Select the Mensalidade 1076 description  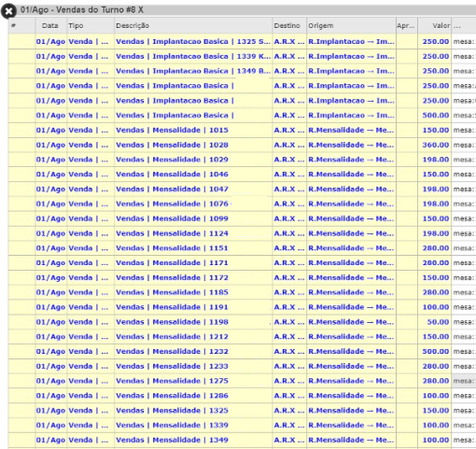(172, 203)
